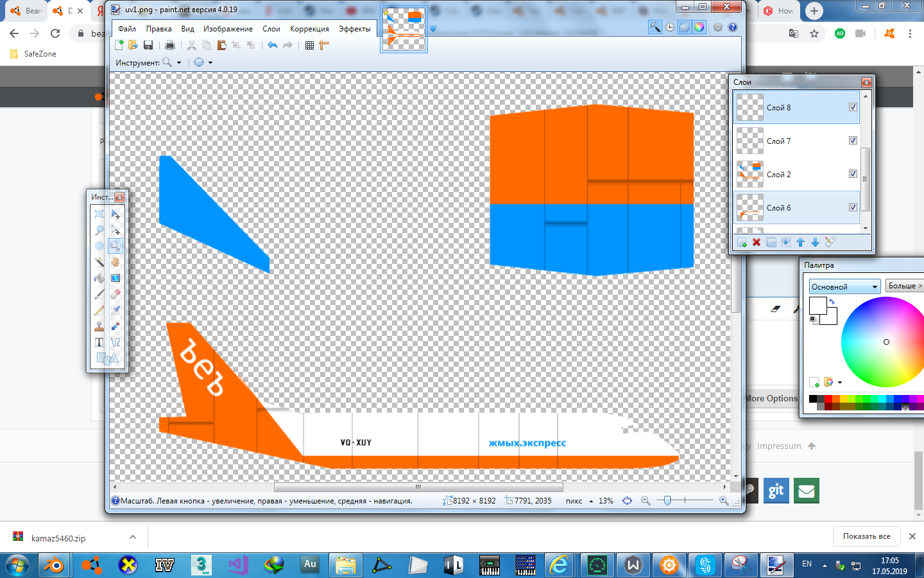Image resolution: width=924 pixels, height=578 pixels.
Task: Open paint.net settings gear
Action: 717,27
